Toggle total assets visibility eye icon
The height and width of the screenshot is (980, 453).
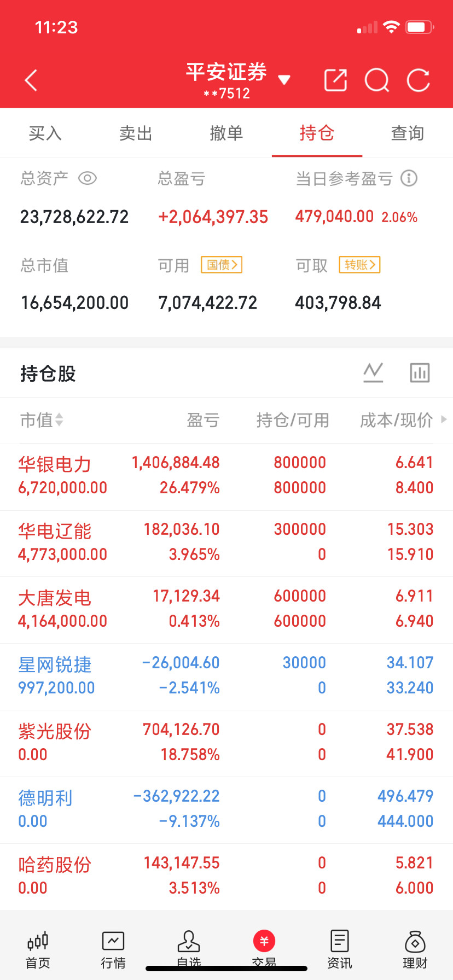click(88, 178)
